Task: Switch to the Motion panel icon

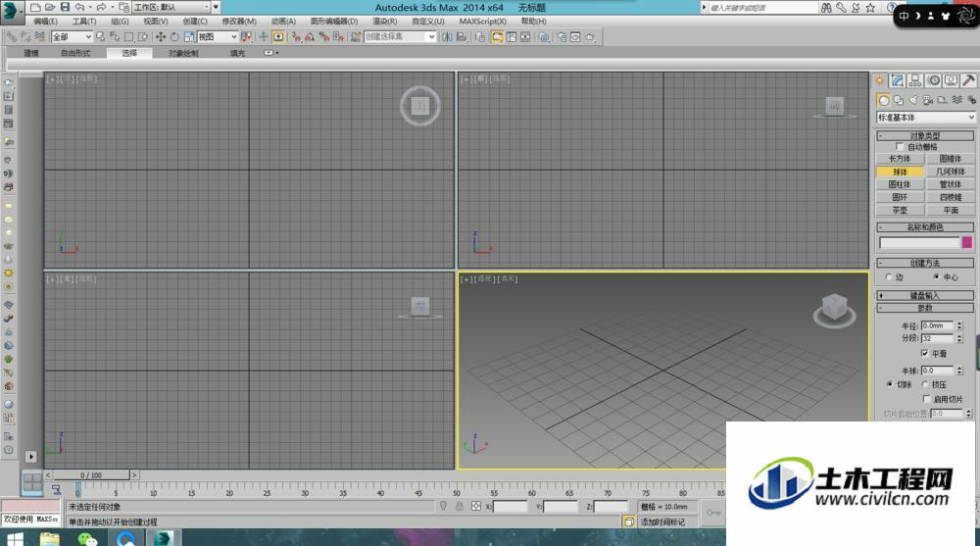Action: point(933,80)
